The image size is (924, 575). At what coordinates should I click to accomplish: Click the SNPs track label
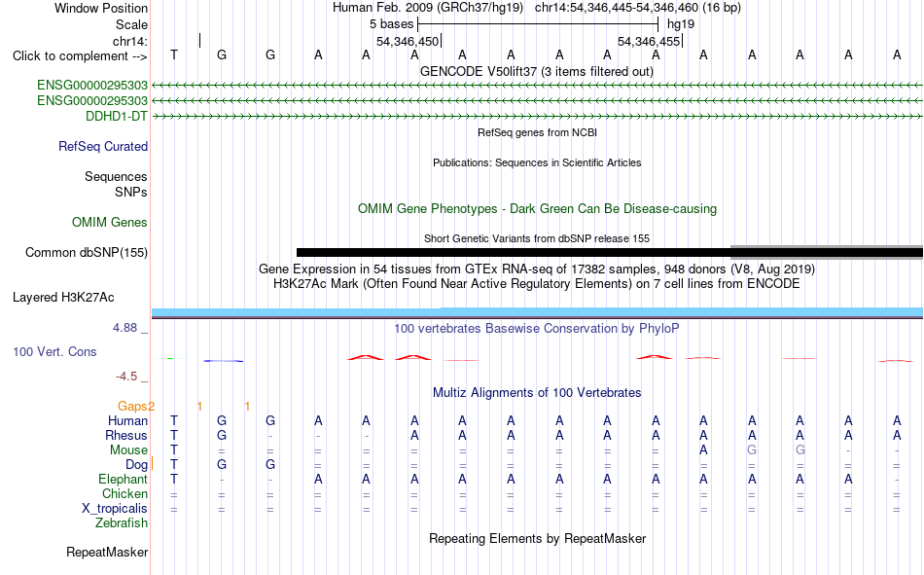pos(131,193)
